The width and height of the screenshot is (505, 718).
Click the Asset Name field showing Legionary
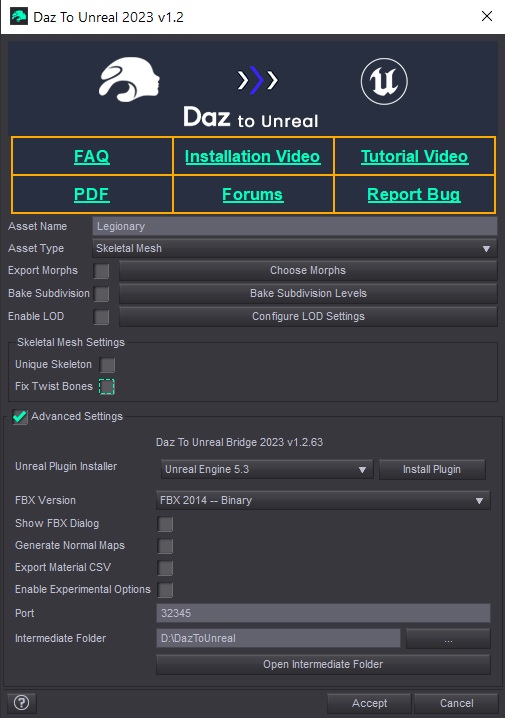(295, 226)
